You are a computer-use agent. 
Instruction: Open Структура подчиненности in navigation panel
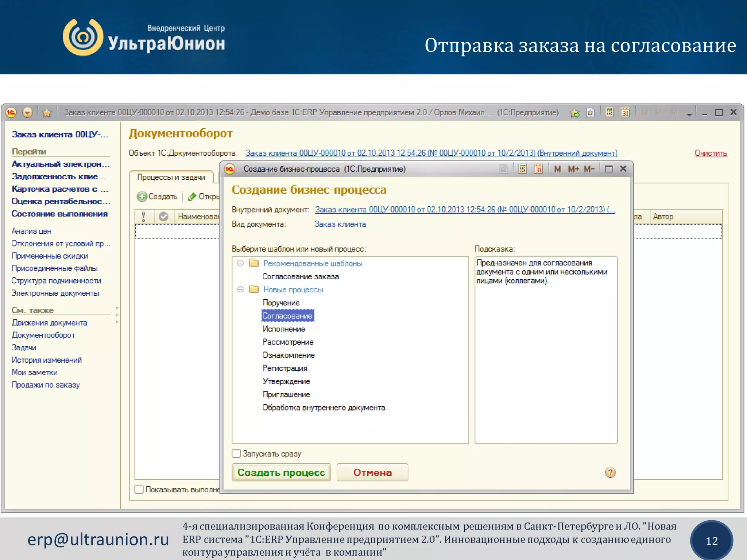coord(56,281)
